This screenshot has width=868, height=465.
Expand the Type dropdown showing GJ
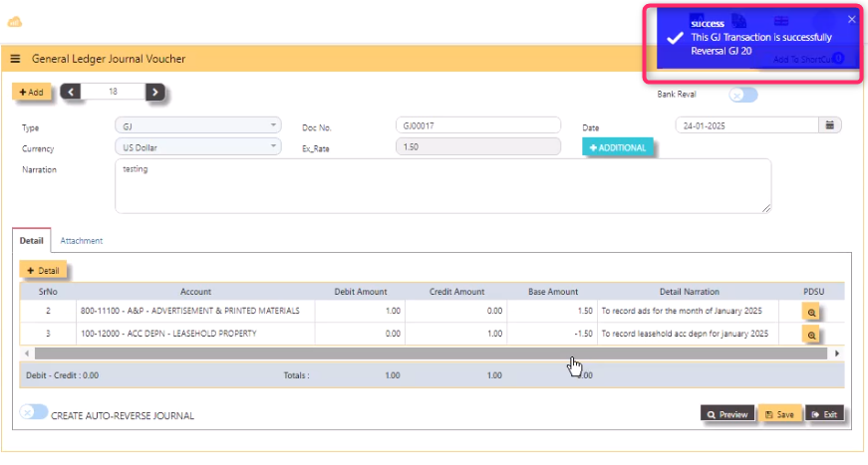[197, 125]
